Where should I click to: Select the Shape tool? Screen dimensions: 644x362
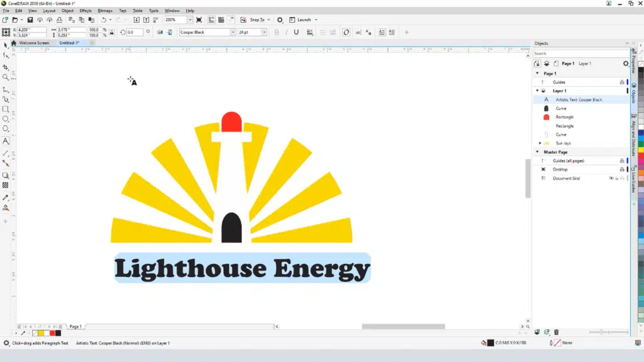point(5,55)
